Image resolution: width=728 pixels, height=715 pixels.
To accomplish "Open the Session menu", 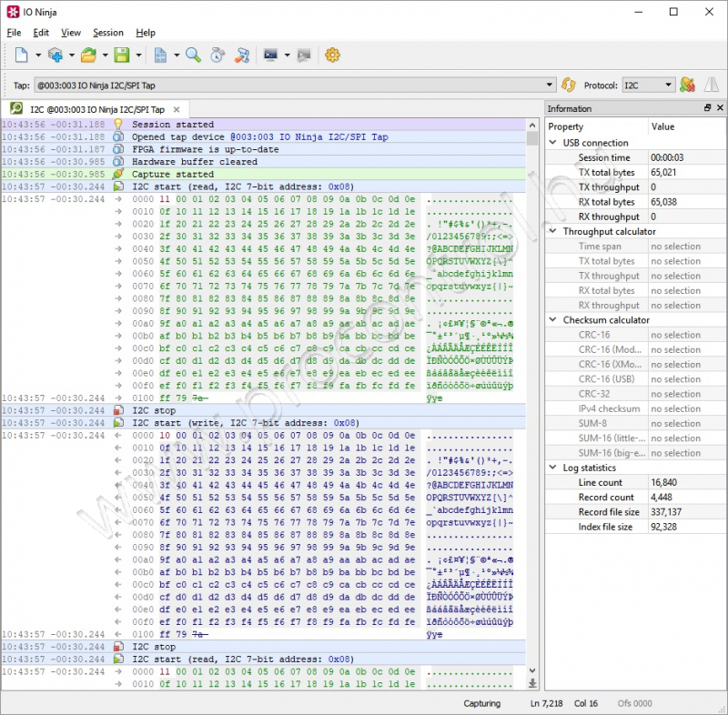I will pyautogui.click(x=108, y=33).
